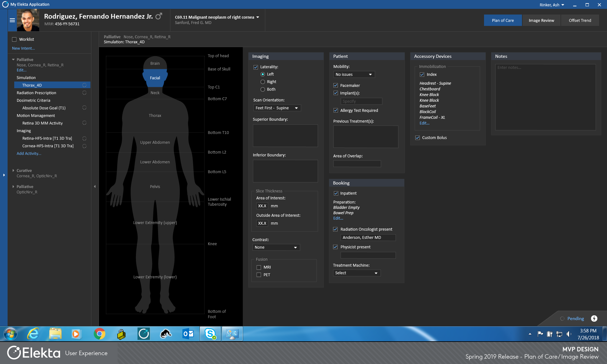Click the New Intent link
607x364 pixels.
(x=23, y=48)
